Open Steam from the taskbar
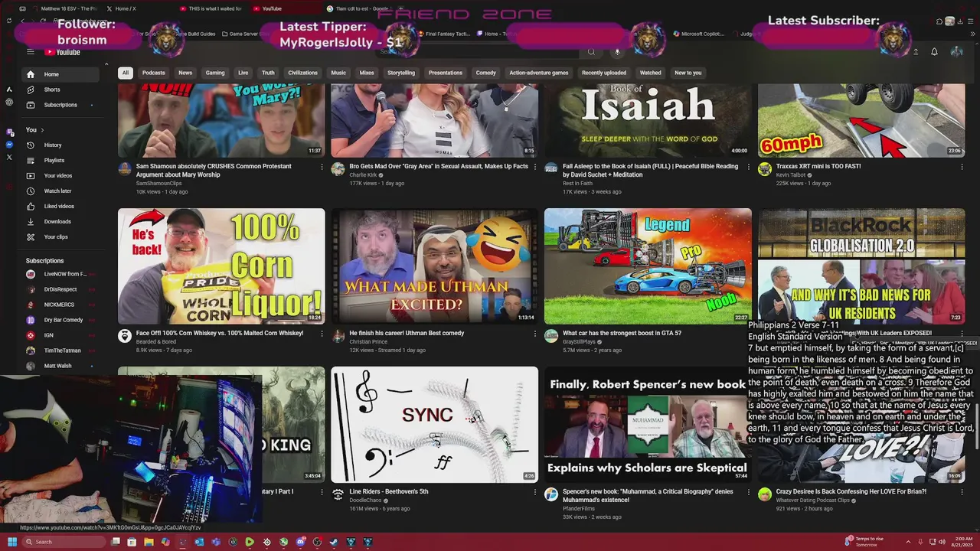Image resolution: width=980 pixels, height=551 pixels. [334, 542]
